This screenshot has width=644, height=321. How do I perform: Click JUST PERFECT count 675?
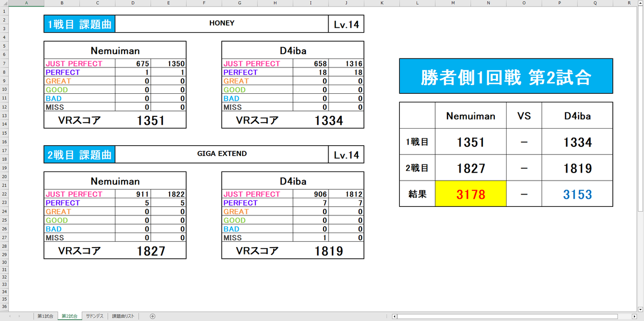(133, 63)
